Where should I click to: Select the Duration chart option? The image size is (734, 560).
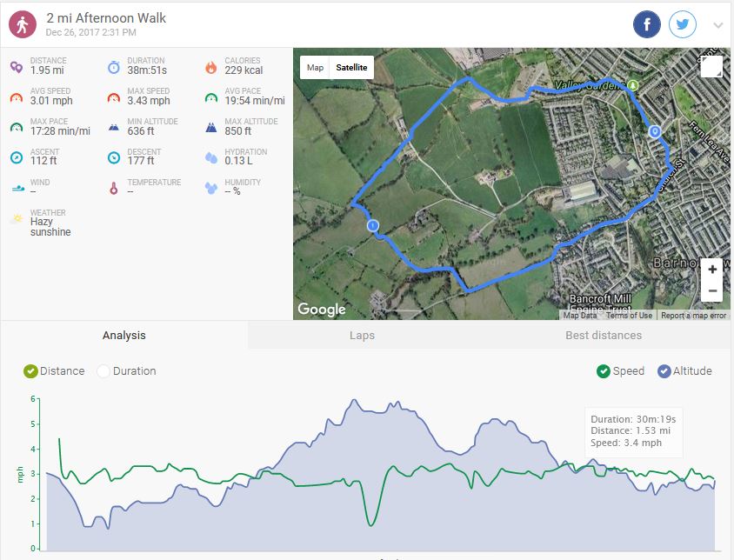[x=104, y=371]
